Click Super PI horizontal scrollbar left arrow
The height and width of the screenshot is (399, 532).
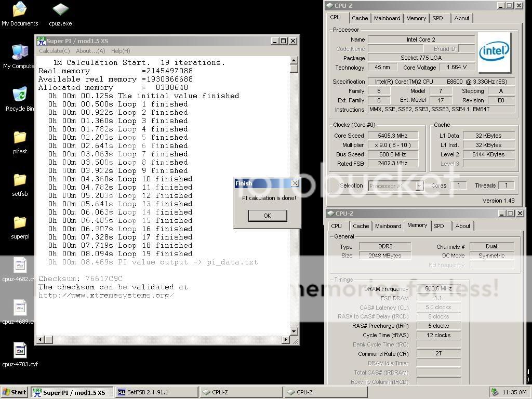(41, 339)
